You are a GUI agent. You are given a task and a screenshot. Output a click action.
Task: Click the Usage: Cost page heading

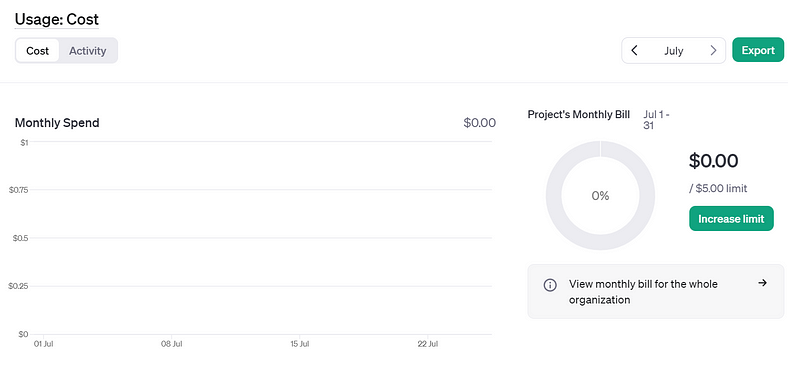click(57, 19)
